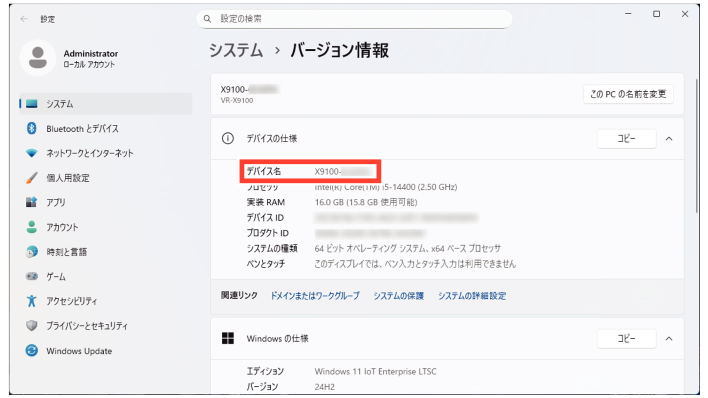708x398 pixels.
Task: Click the 関連リンク label
Action: click(x=239, y=295)
